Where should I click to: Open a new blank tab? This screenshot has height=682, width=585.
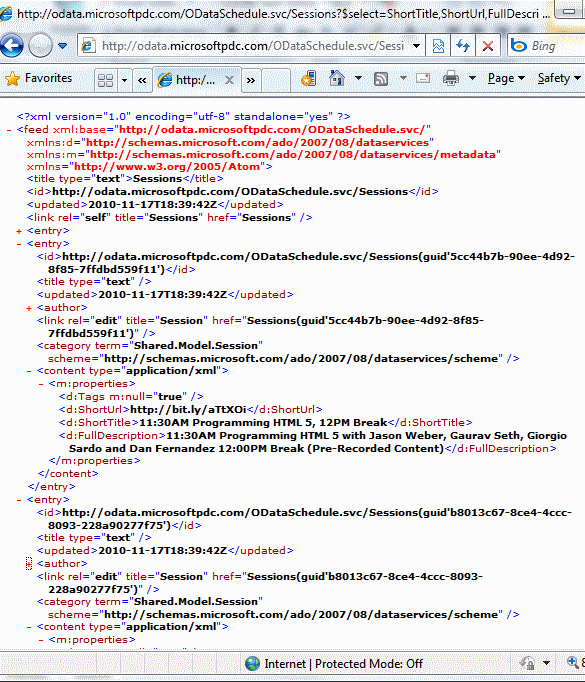(276, 80)
